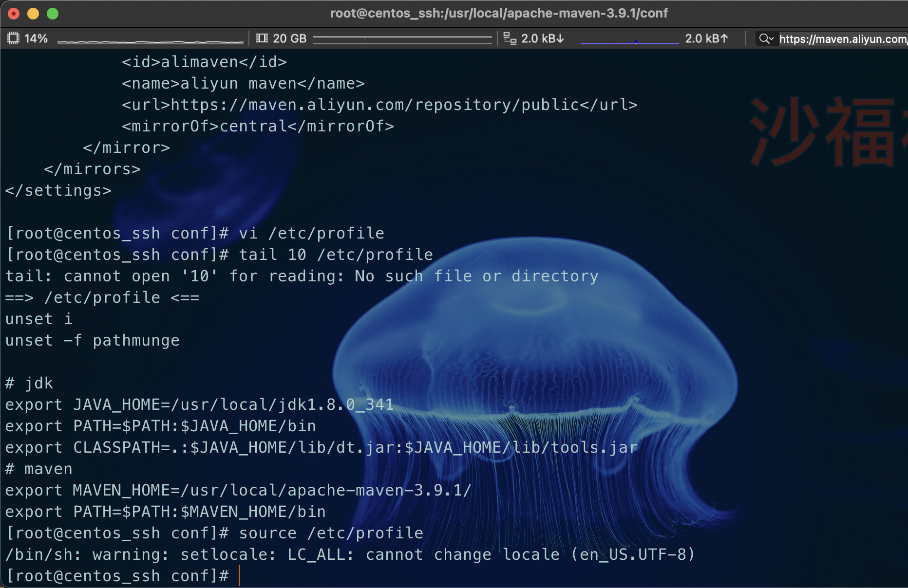The height and width of the screenshot is (588, 908).
Task: Click the "14%" CPU usage label
Action: coord(36,38)
